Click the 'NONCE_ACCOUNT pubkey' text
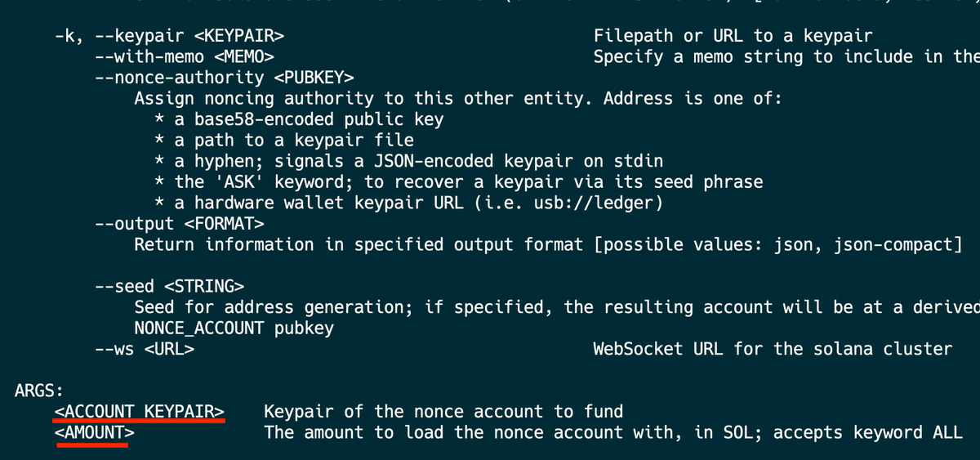980x460 pixels. click(x=234, y=328)
